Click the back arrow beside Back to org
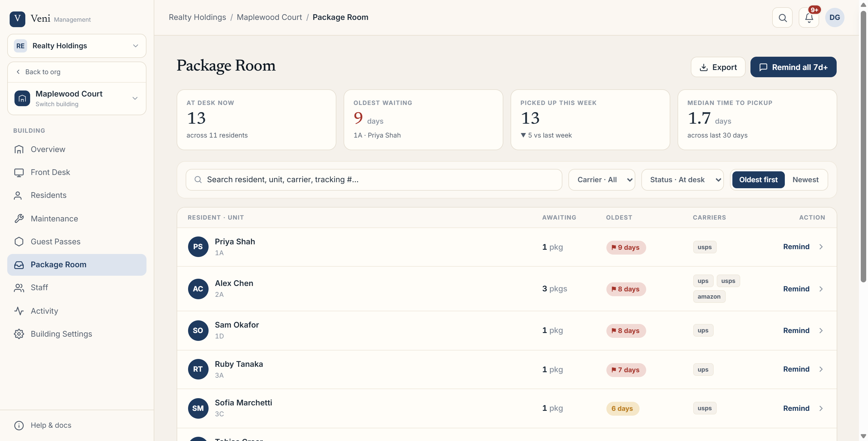The width and height of the screenshot is (868, 441). 18,72
